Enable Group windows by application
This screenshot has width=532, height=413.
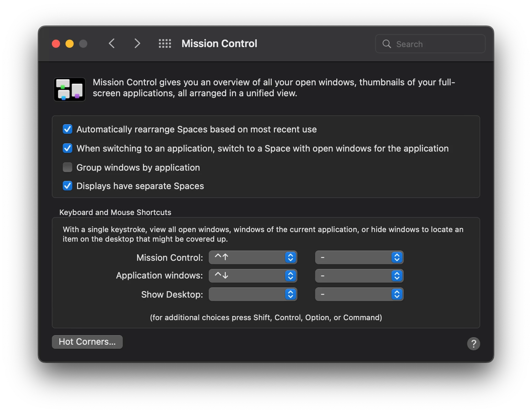click(68, 167)
